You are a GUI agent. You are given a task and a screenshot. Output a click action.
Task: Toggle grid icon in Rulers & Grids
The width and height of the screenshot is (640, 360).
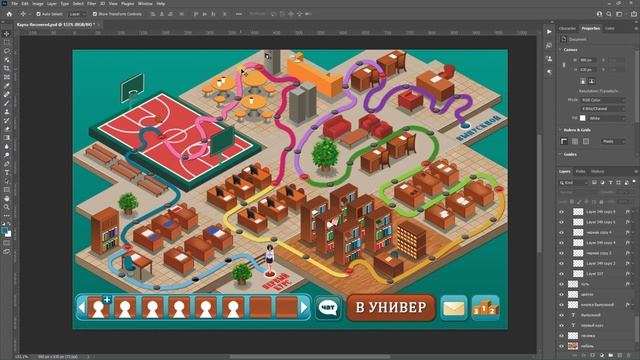tap(575, 141)
